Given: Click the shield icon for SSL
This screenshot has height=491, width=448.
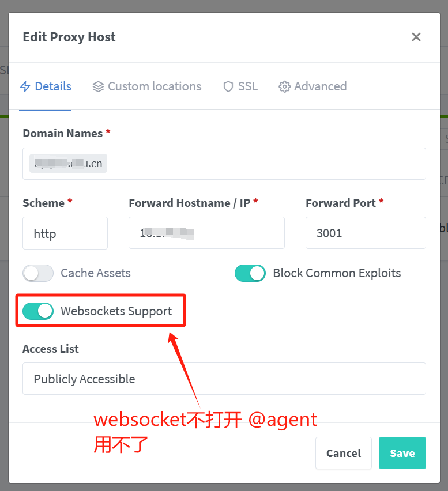Looking at the screenshot, I should (x=228, y=86).
